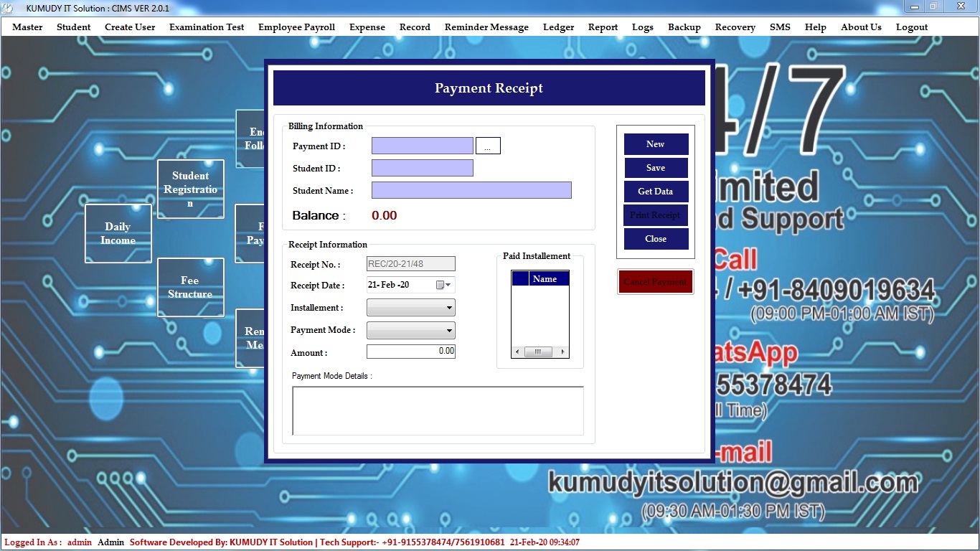Focus the Amount input field
This screenshot has width=980, height=551.
click(x=410, y=352)
